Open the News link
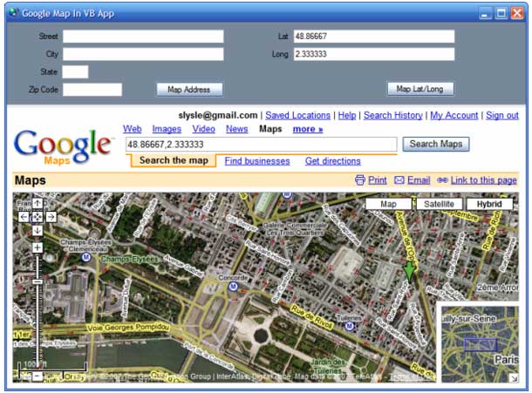This screenshot has width=532, height=393. pos(237,129)
